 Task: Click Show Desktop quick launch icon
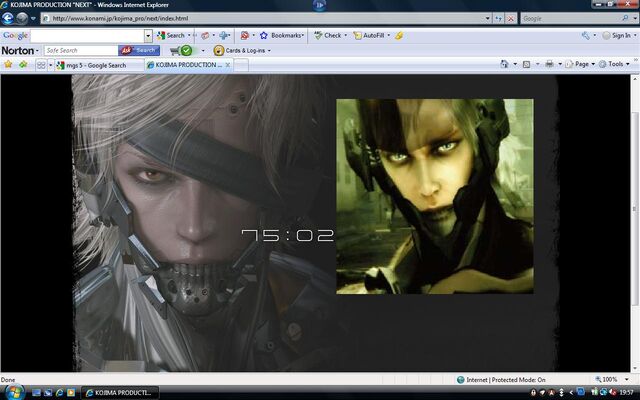click(36, 393)
